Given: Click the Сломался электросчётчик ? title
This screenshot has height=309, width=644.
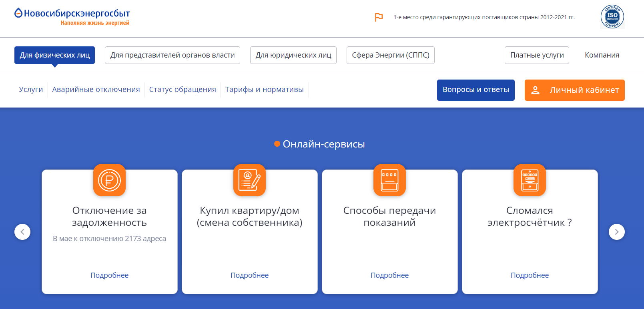Looking at the screenshot, I should coord(530,217).
